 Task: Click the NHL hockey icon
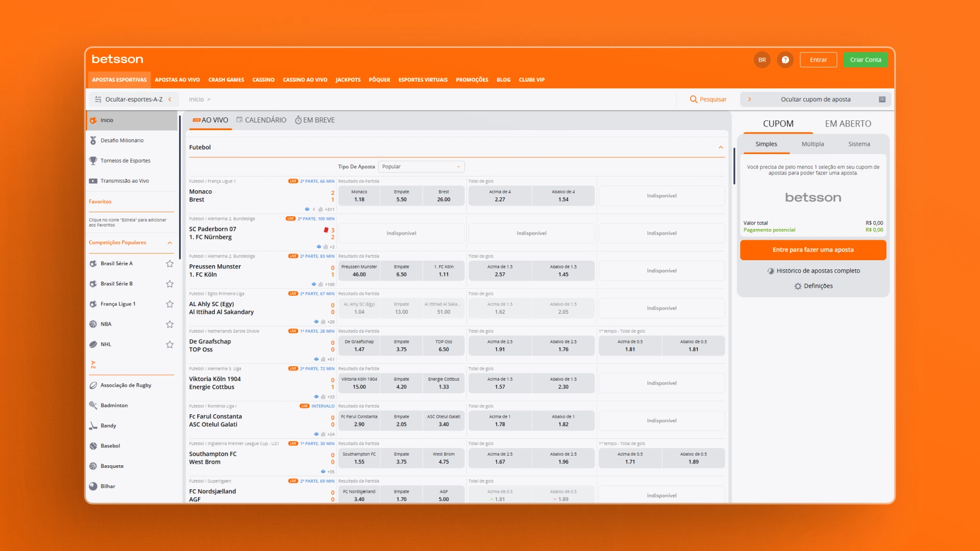coord(93,344)
